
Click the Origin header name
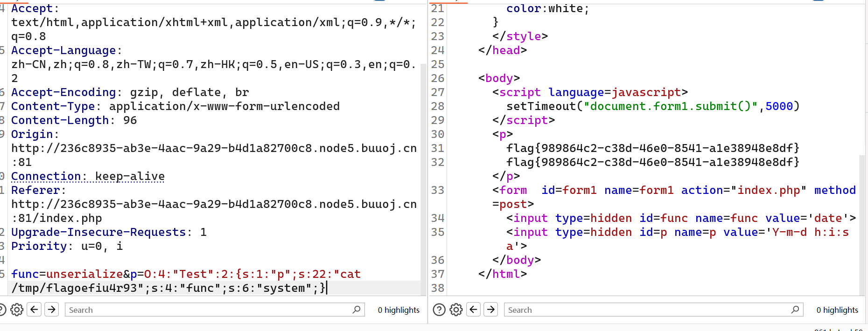pyautogui.click(x=32, y=134)
